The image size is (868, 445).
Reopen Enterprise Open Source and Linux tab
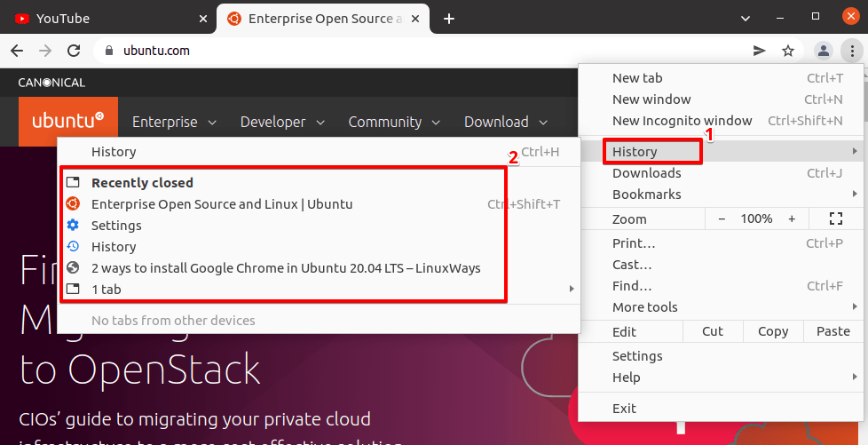coord(319,204)
